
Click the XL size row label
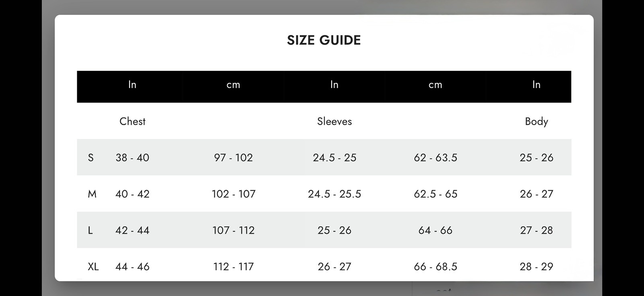click(x=93, y=267)
